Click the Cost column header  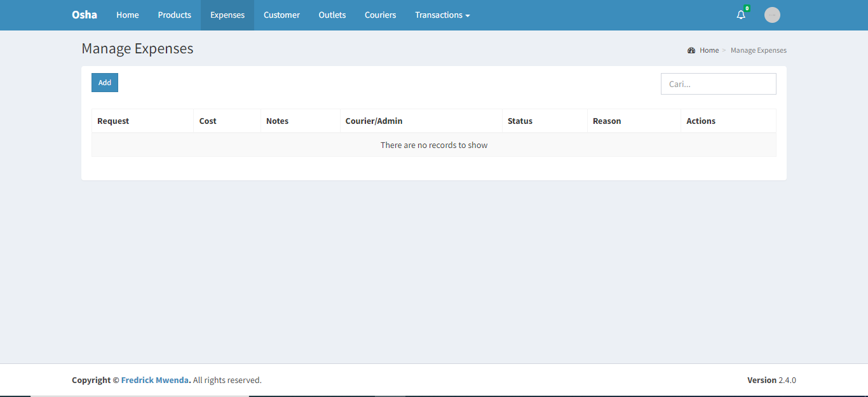point(208,121)
